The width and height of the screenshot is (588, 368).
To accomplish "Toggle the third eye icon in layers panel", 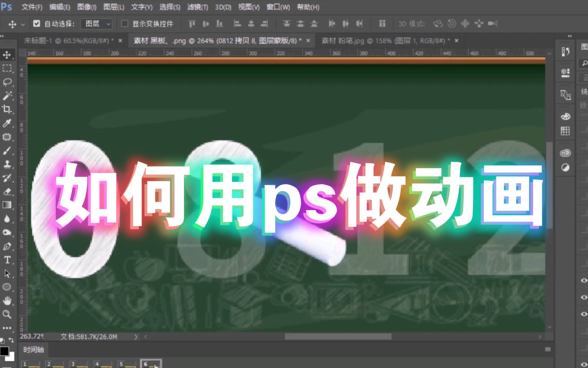I will pyautogui.click(x=584, y=314).
